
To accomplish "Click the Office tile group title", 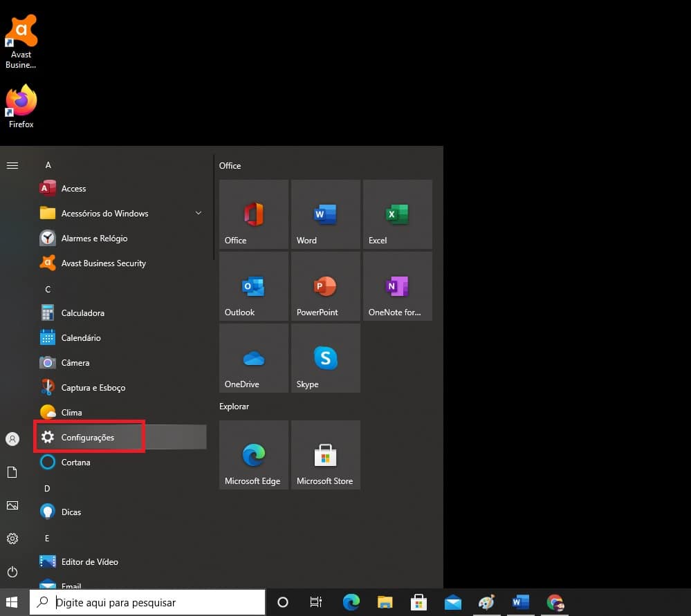I will (230, 166).
